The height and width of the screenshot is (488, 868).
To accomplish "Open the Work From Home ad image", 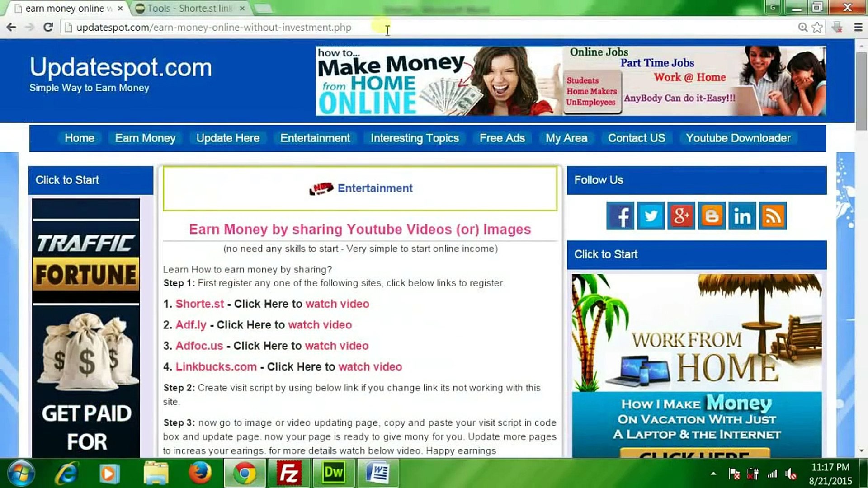I will click(697, 366).
